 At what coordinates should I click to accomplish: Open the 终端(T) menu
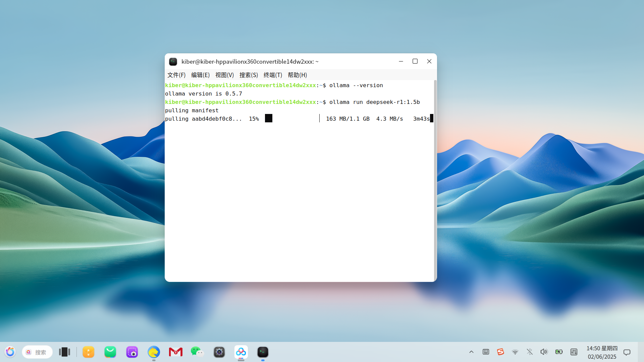[272, 75]
